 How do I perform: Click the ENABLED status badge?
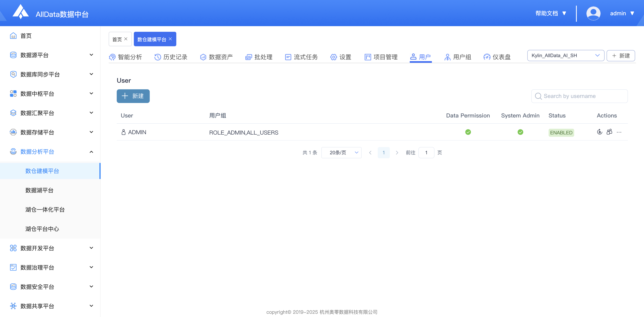point(561,133)
